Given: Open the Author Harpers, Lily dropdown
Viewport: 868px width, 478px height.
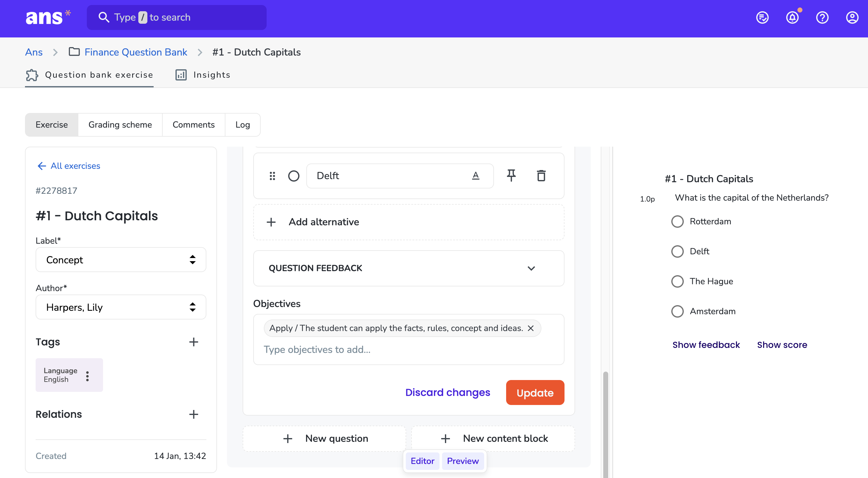Looking at the screenshot, I should [x=121, y=307].
